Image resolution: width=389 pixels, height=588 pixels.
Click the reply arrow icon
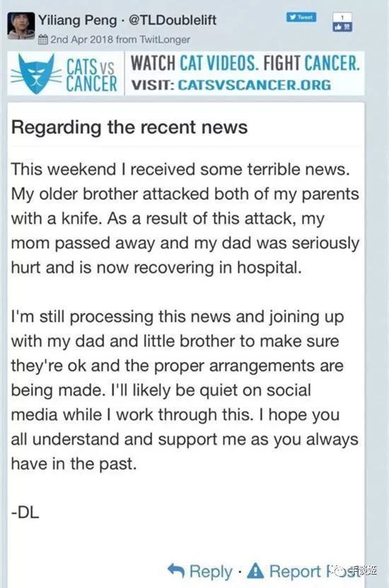click(176, 570)
